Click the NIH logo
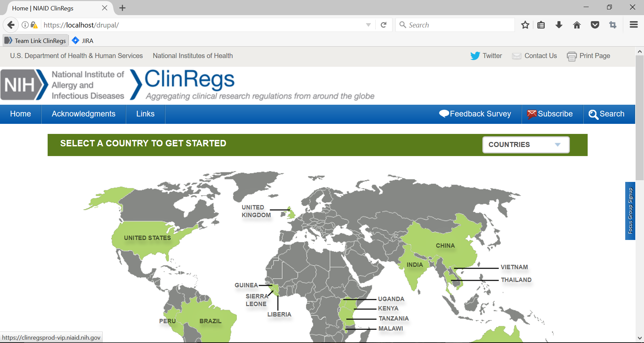 coord(24,85)
